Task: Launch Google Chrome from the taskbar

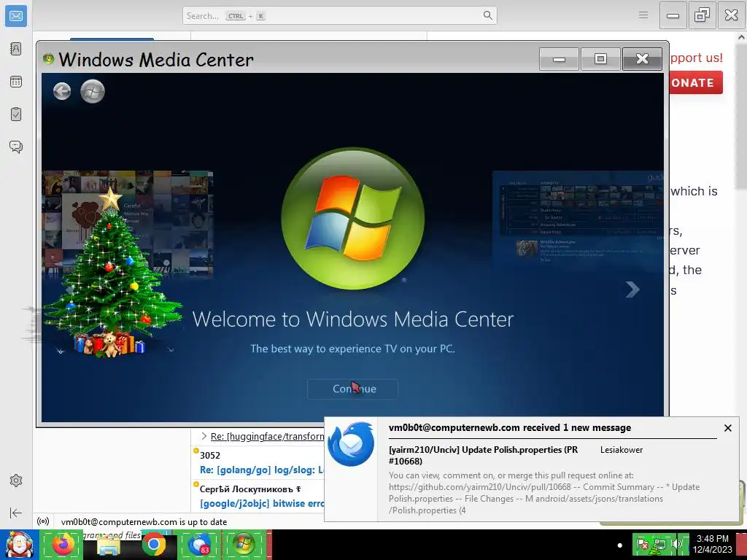Action: coord(153,544)
